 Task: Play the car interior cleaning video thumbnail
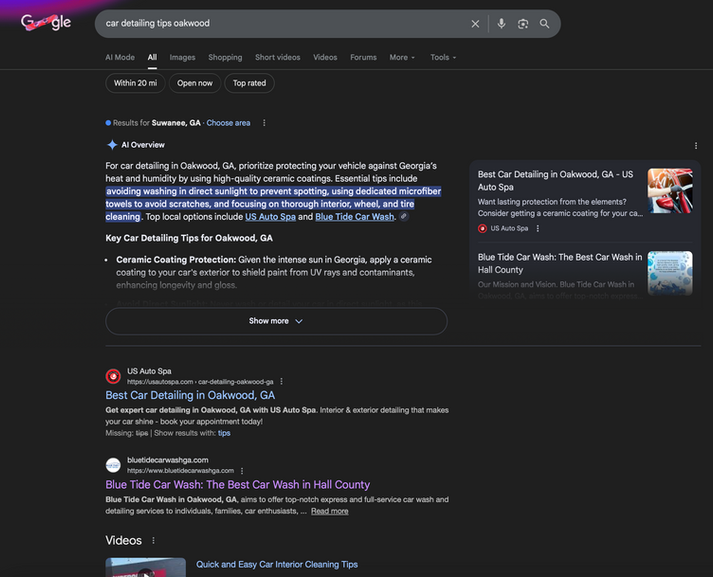click(x=146, y=567)
